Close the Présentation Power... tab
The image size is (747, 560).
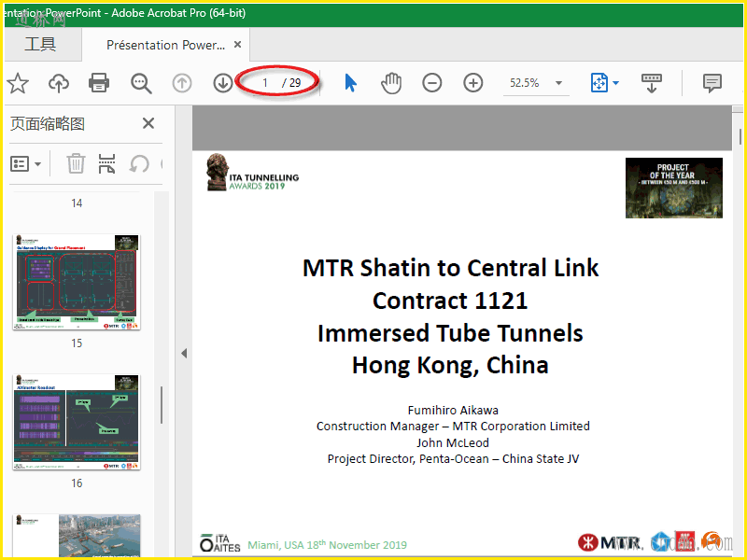tap(237, 44)
